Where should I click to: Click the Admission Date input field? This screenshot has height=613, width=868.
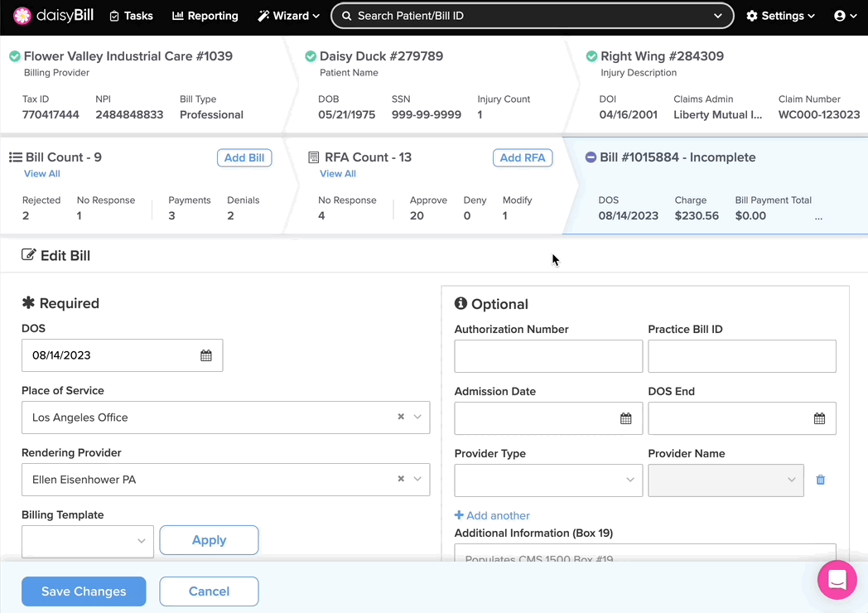click(x=548, y=418)
